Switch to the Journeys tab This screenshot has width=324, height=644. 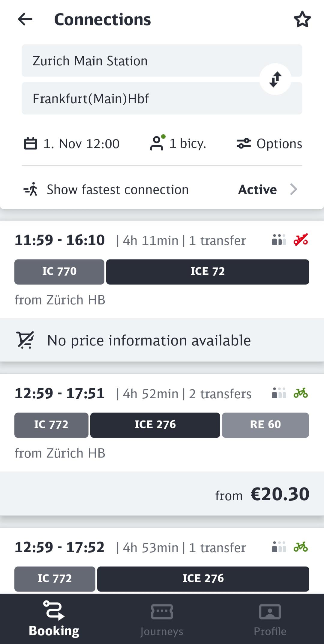click(162, 619)
